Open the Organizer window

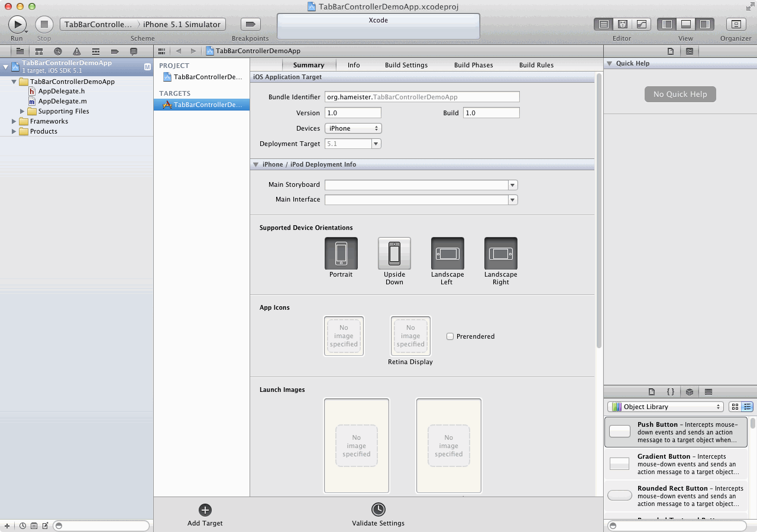tap(736, 24)
